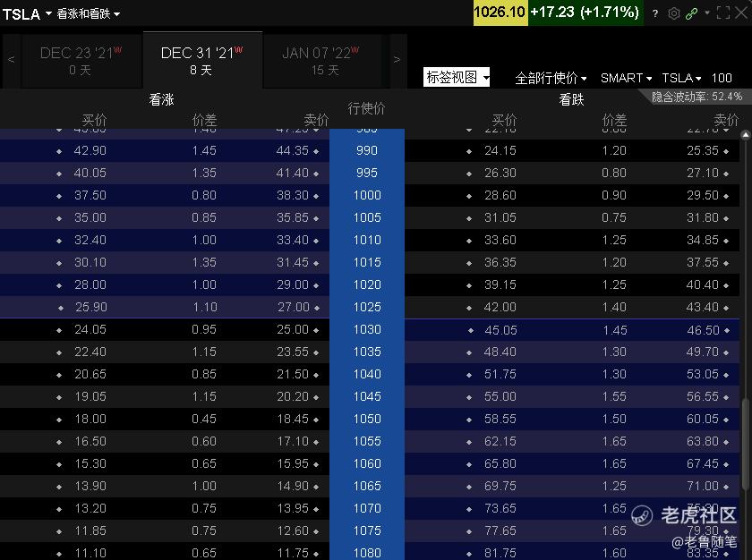Click the 行使价 strike column header

pyautogui.click(x=366, y=109)
